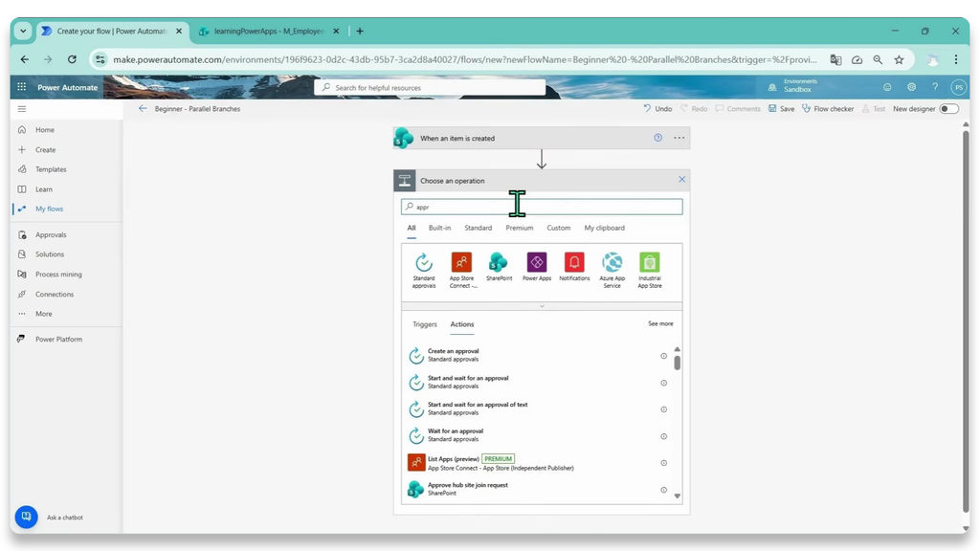Go back using the arrow beside flow name

pos(143,109)
